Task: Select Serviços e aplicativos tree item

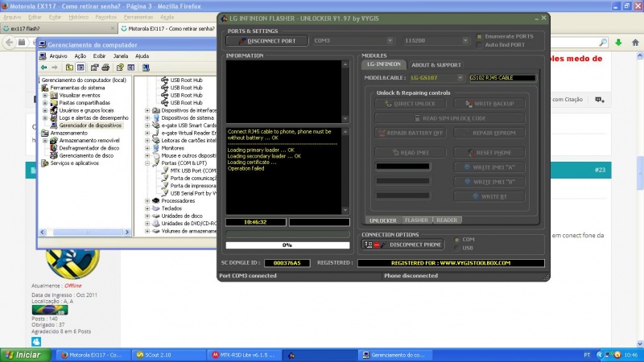Action: 74,163
